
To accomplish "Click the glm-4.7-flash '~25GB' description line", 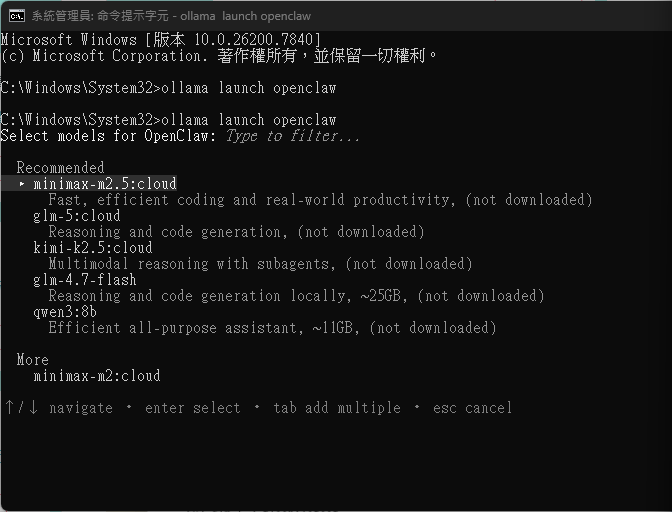I will 296,296.
